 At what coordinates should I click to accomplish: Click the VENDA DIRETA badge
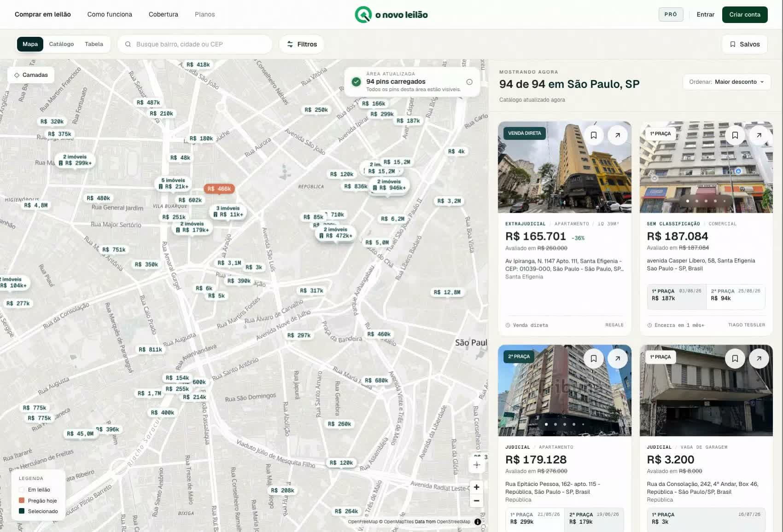(x=525, y=133)
